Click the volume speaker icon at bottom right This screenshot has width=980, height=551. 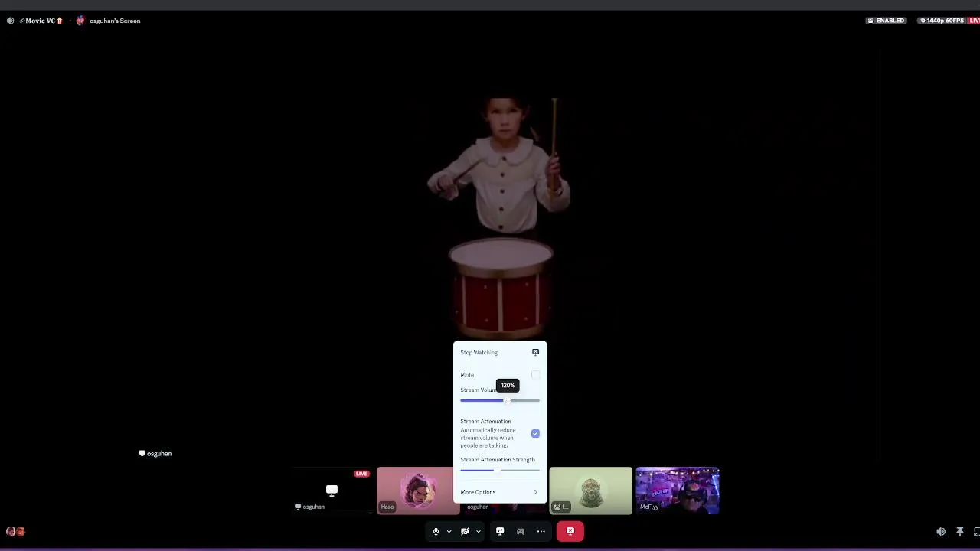pos(941,532)
